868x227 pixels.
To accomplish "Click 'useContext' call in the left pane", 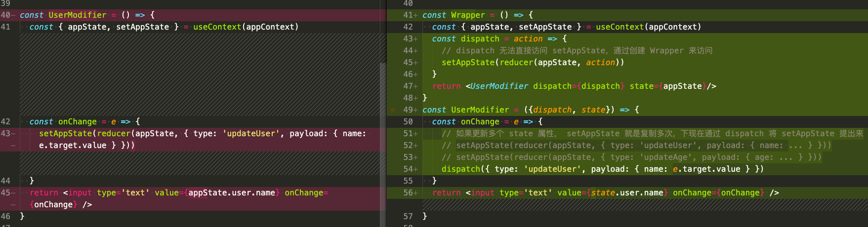I will [217, 27].
